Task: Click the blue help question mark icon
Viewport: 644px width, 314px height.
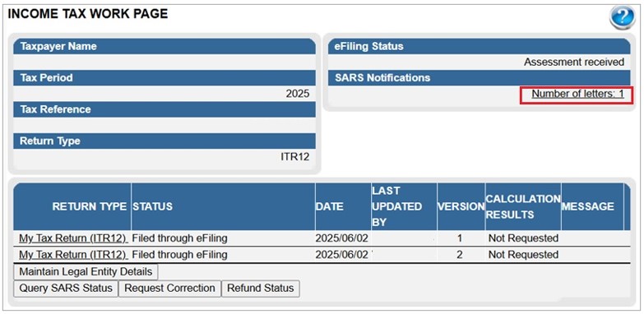Action: (623, 17)
